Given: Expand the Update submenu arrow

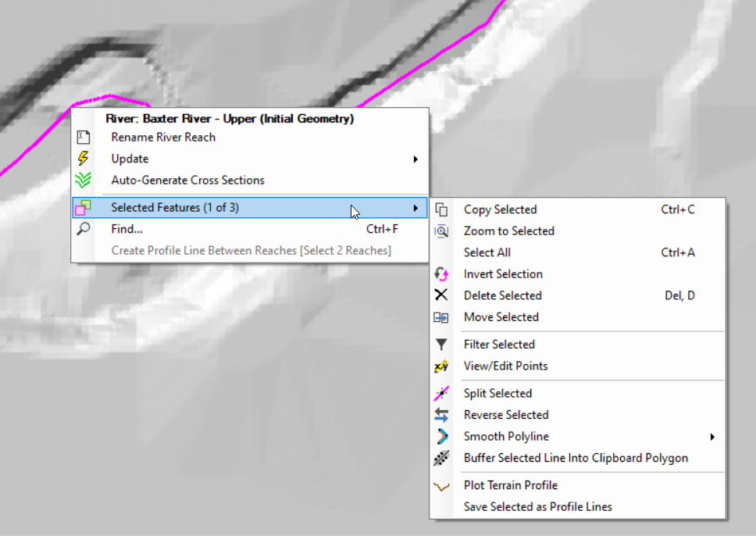Looking at the screenshot, I should click(x=415, y=159).
